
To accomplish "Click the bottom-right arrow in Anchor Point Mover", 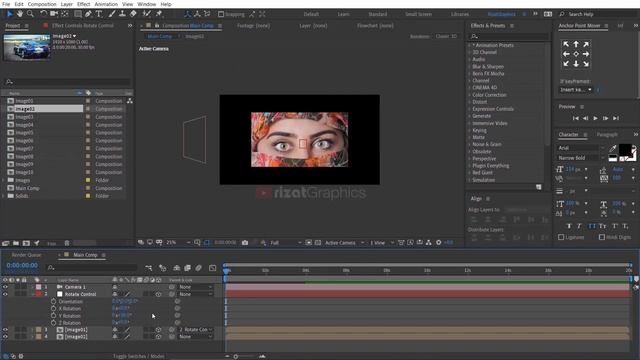I will pyautogui.click(x=586, y=64).
